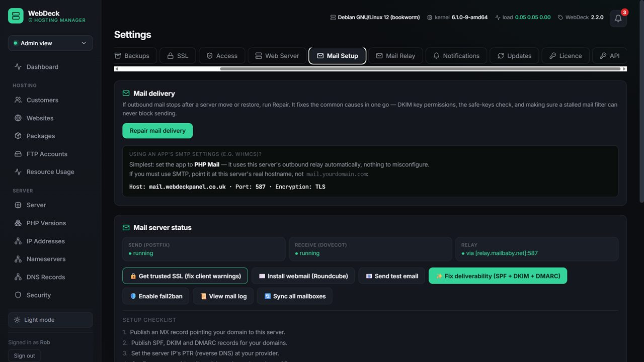Open the Web Server tab
This screenshot has height=362, width=644.
(x=277, y=56)
